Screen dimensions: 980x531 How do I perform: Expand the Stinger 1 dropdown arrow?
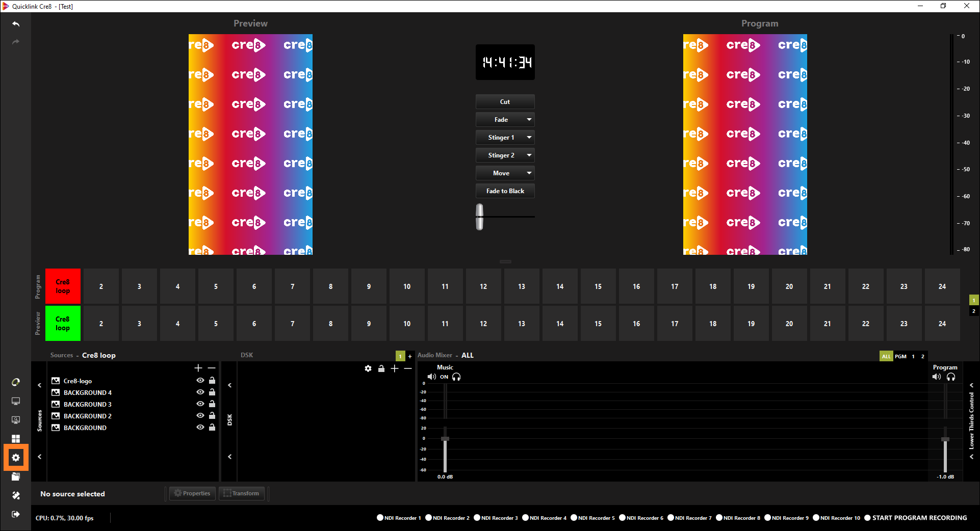click(x=529, y=138)
